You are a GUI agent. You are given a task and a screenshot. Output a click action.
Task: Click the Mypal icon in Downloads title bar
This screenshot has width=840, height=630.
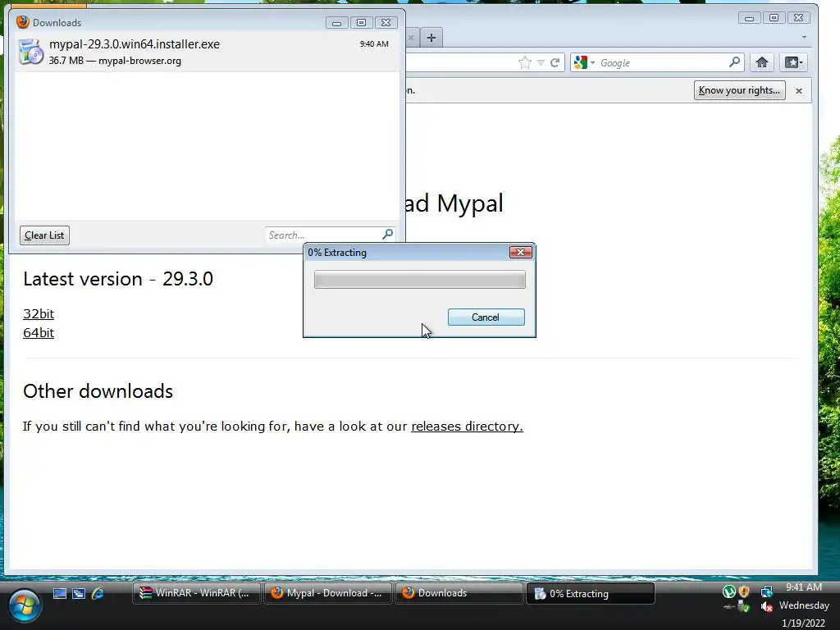pyautogui.click(x=22, y=22)
